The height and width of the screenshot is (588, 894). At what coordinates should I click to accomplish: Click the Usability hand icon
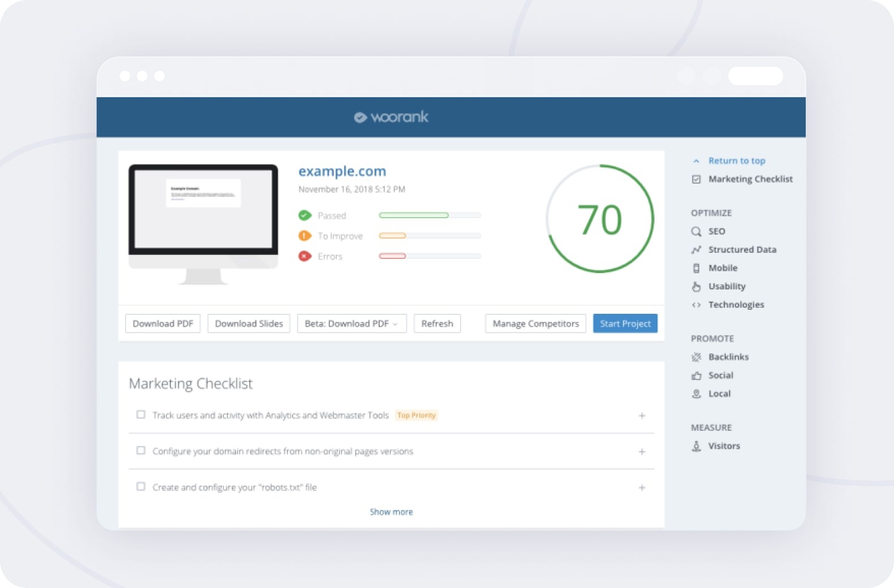click(x=696, y=287)
